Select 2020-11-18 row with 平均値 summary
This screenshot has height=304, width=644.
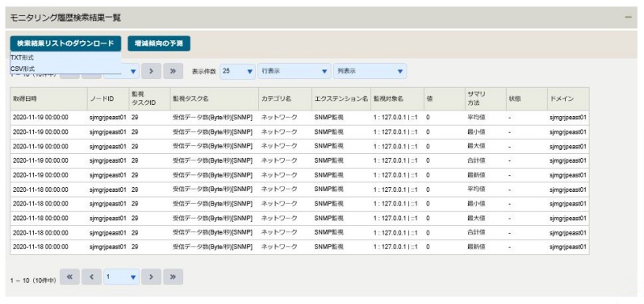tap(300, 189)
